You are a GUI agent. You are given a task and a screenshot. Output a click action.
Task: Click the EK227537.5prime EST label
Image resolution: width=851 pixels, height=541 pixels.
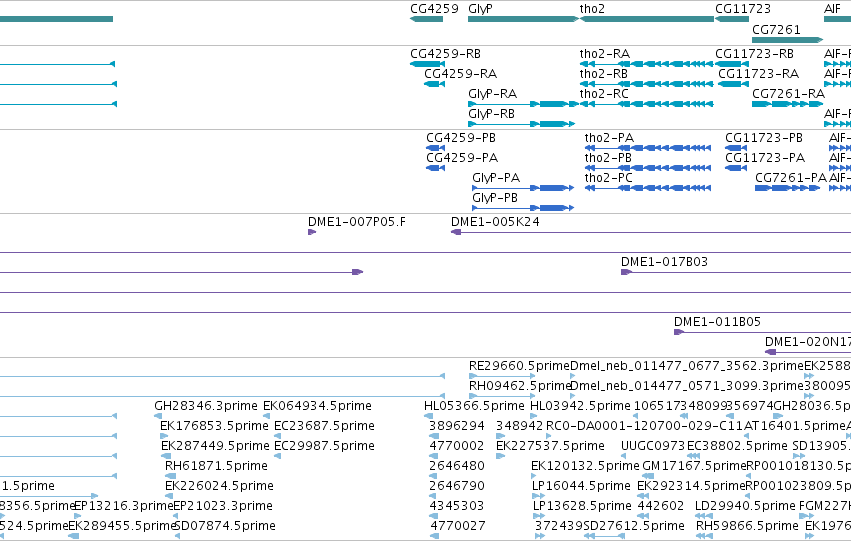coord(550,446)
